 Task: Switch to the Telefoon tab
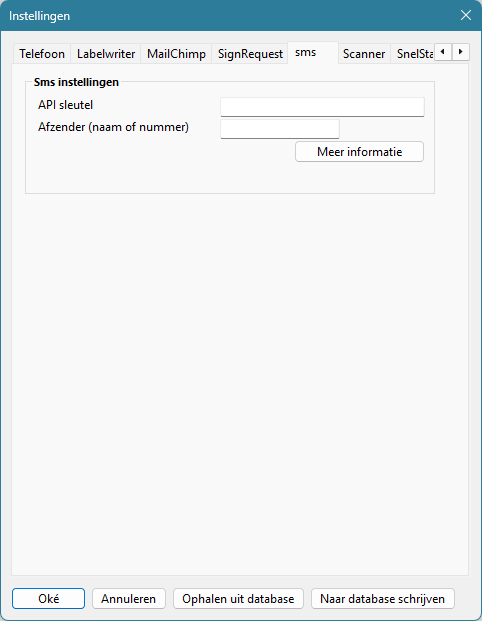click(42, 54)
